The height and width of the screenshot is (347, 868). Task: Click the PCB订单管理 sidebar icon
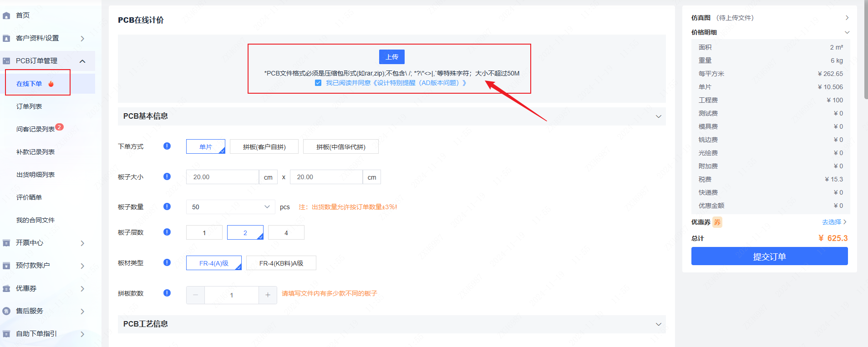(x=6, y=61)
